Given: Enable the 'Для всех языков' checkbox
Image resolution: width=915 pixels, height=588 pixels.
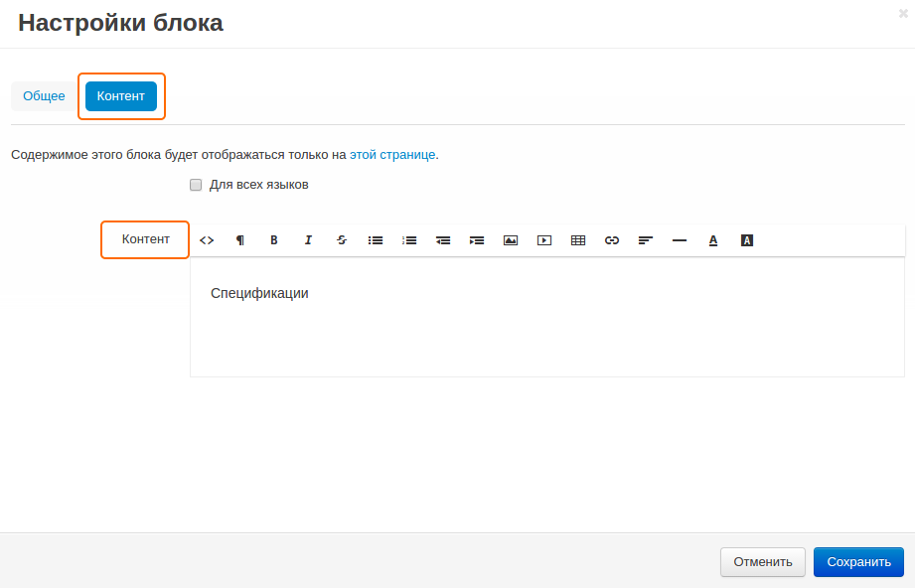Looking at the screenshot, I should (196, 185).
